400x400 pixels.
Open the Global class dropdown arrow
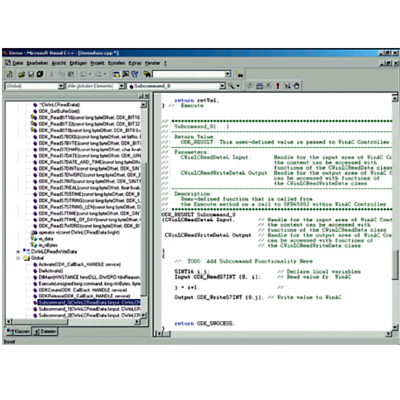click(x=61, y=86)
